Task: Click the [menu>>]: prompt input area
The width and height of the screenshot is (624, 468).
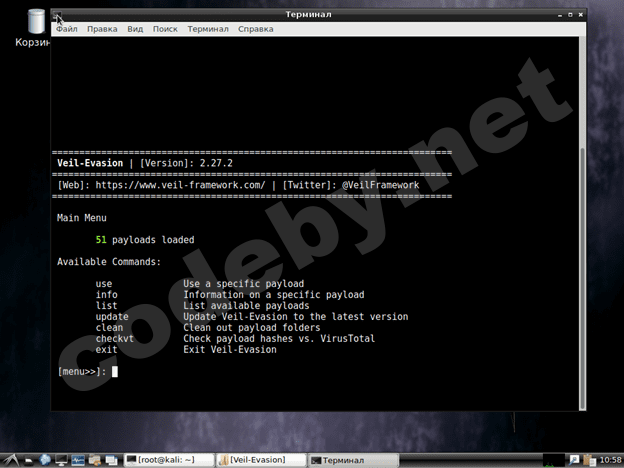Action: coord(115,372)
